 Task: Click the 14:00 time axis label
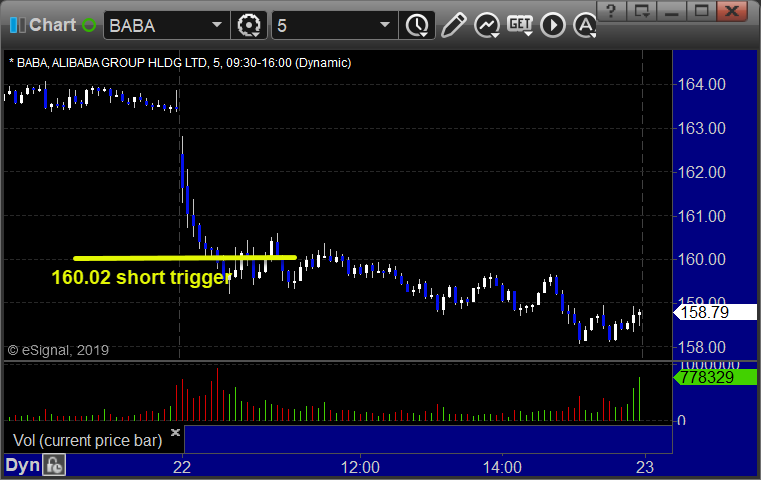pyautogui.click(x=502, y=467)
